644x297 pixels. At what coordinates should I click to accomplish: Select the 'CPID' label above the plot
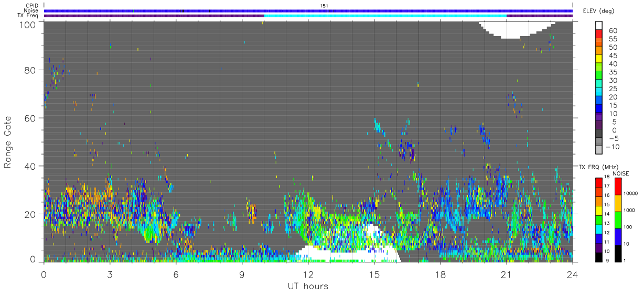31,5
